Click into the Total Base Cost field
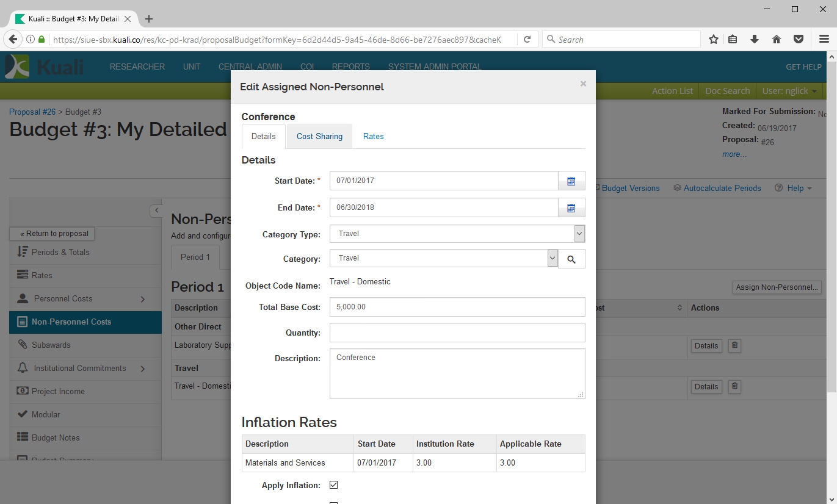837x504 pixels. [457, 307]
